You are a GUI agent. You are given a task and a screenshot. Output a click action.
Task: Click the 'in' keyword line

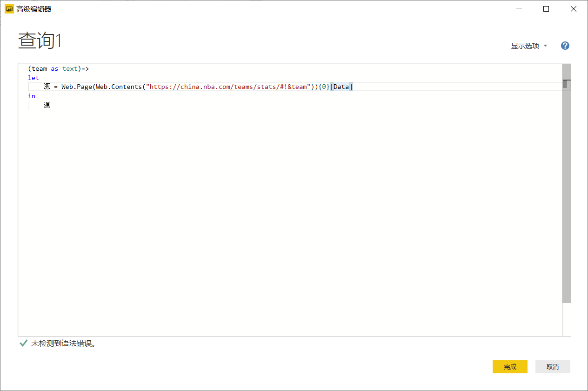coord(32,96)
